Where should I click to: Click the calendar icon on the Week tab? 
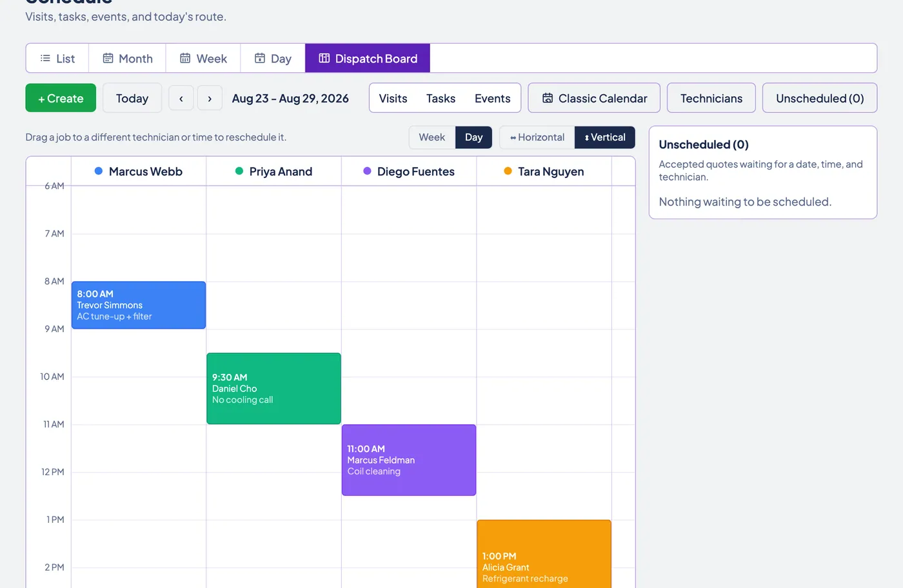tap(185, 59)
